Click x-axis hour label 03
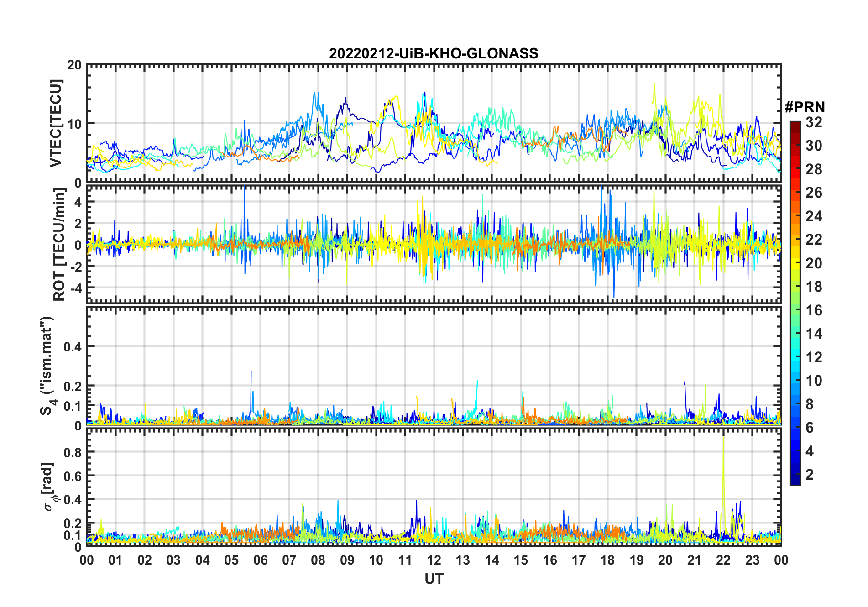 173,560
